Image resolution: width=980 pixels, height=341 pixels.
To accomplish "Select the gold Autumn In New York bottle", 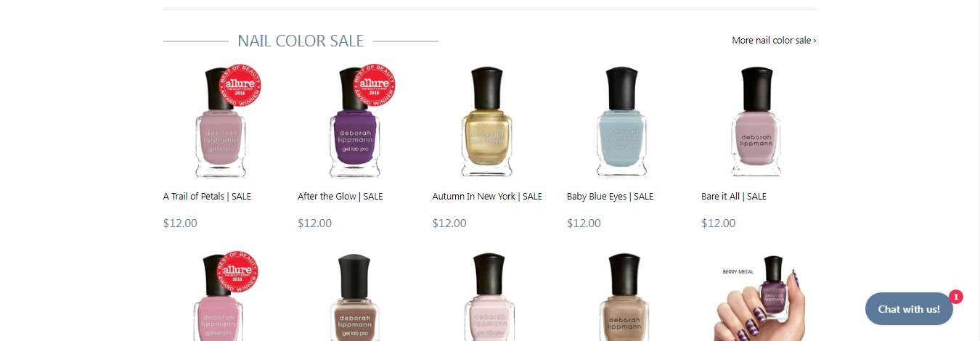I will [489, 123].
